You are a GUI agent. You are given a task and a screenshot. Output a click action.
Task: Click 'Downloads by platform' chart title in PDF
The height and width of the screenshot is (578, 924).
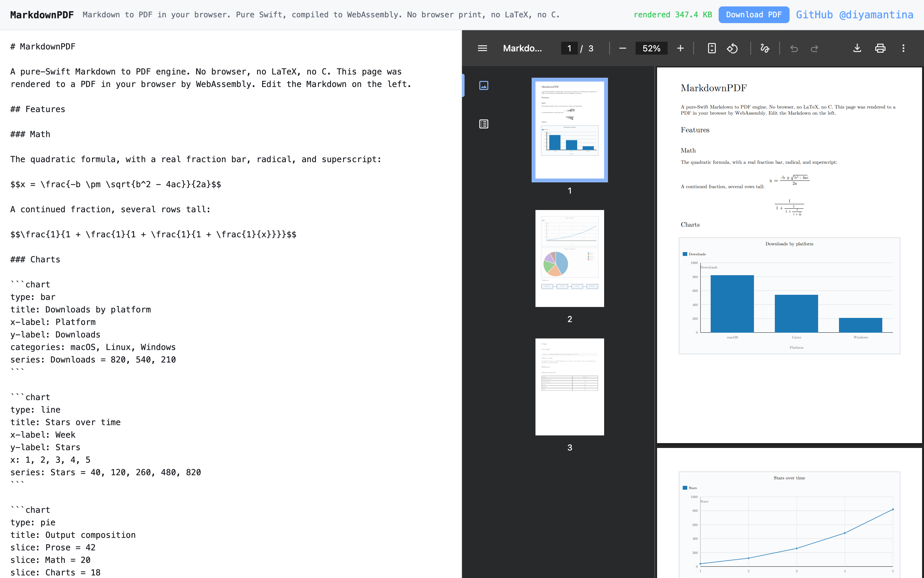pyautogui.click(x=789, y=244)
